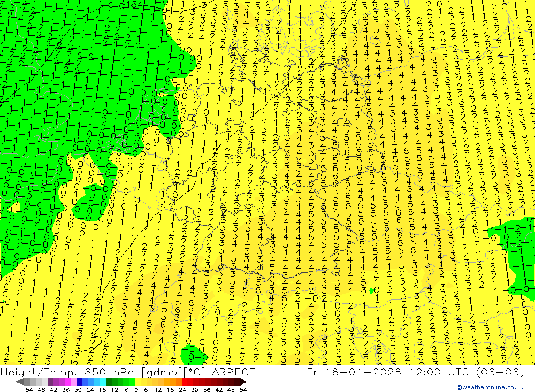
Task: Click the ARPEGE model name in the title
Action: (233, 372)
